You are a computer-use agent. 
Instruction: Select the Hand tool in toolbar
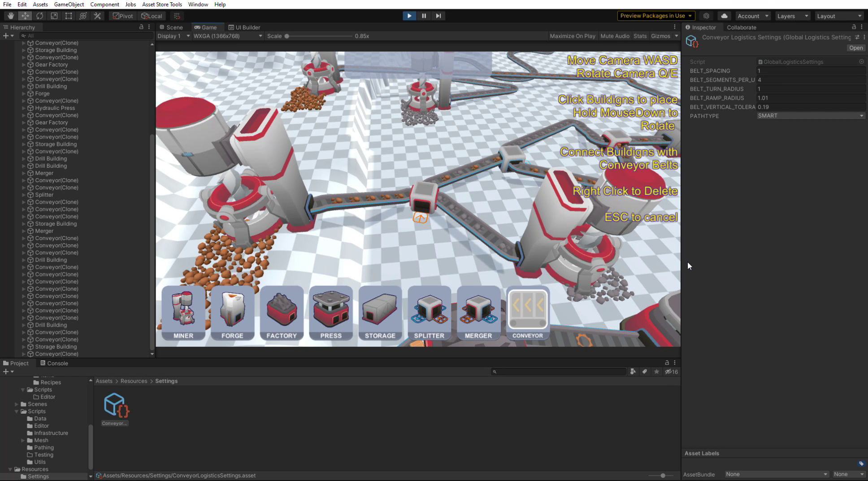point(10,16)
